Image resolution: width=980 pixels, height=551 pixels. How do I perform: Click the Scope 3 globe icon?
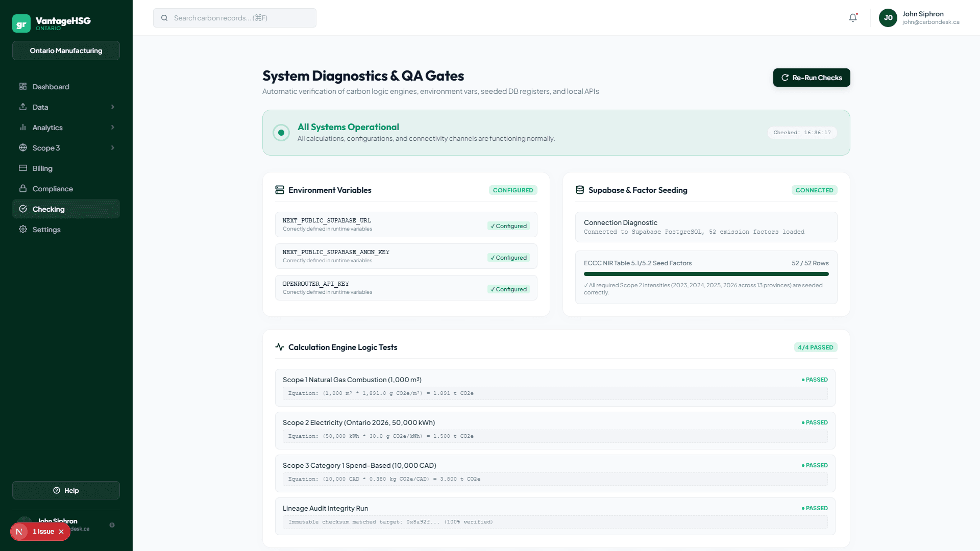(23, 147)
